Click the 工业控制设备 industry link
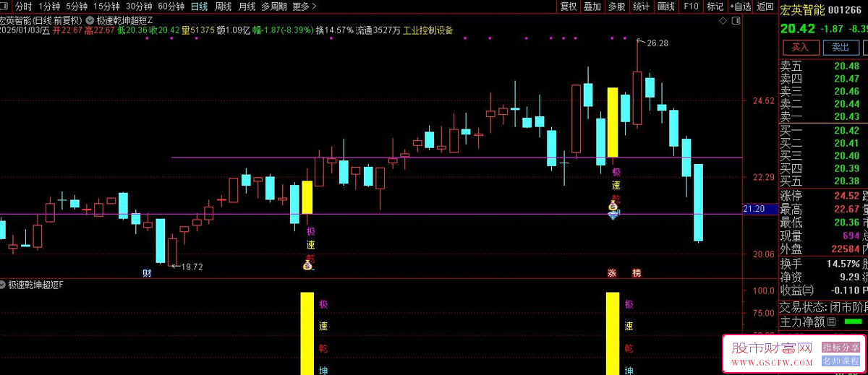 pyautogui.click(x=427, y=30)
